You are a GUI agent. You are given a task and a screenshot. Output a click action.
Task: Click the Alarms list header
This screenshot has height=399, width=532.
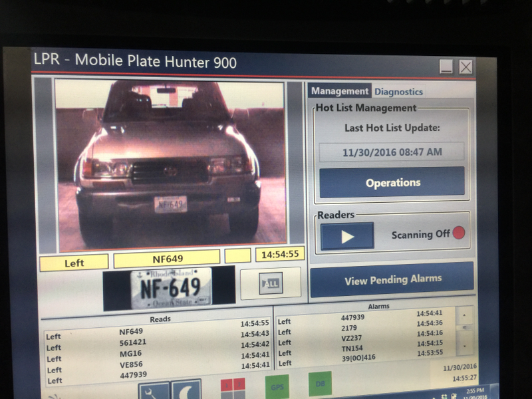pyautogui.click(x=378, y=306)
